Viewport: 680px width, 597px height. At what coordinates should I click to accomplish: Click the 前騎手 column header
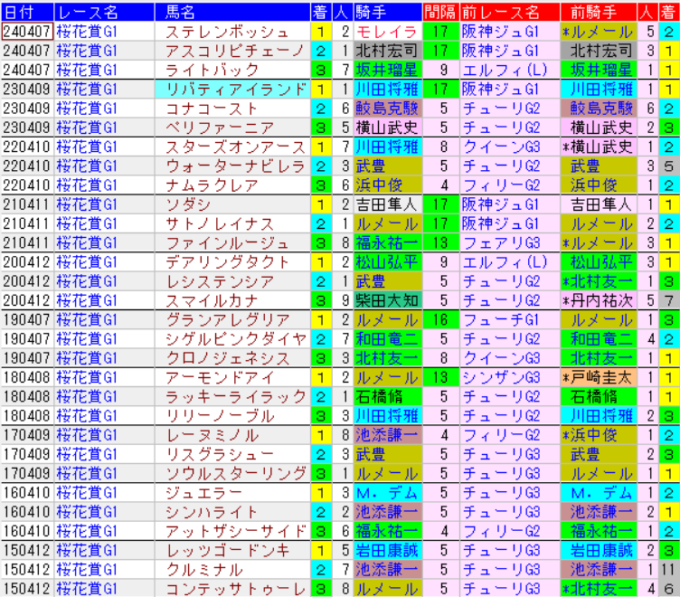click(599, 12)
